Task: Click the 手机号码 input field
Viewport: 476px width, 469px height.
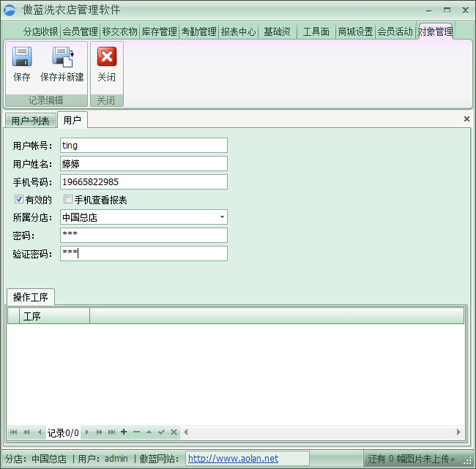Action: 144,181
